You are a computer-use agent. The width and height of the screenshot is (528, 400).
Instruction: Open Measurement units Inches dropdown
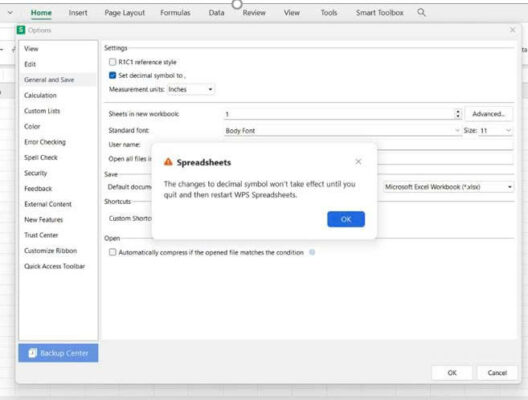point(191,89)
